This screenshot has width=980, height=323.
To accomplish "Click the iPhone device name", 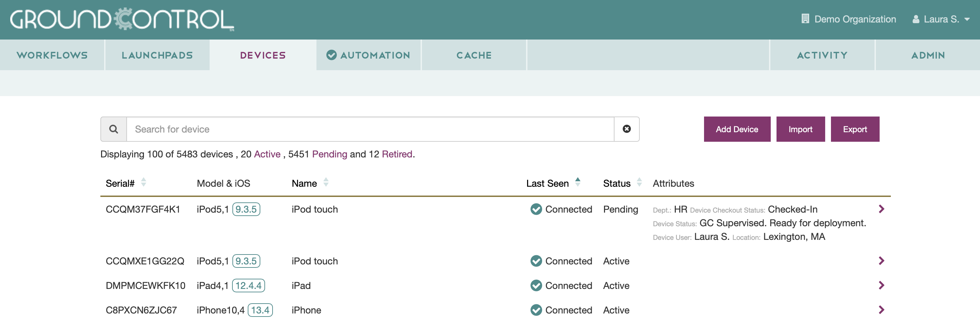I will [306, 310].
